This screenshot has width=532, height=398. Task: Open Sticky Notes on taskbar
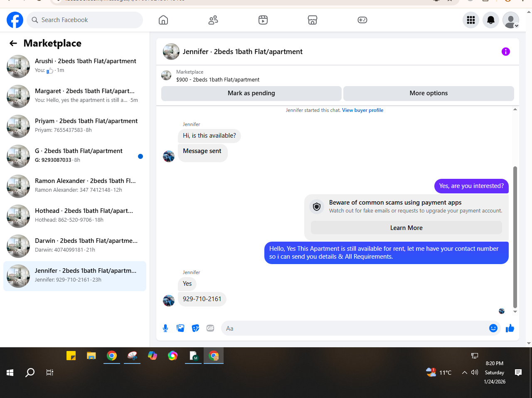click(71, 356)
